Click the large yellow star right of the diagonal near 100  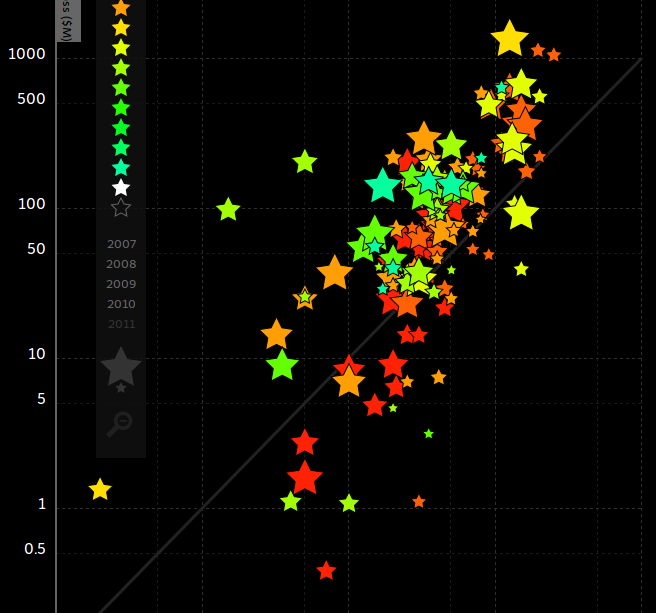pos(521,212)
